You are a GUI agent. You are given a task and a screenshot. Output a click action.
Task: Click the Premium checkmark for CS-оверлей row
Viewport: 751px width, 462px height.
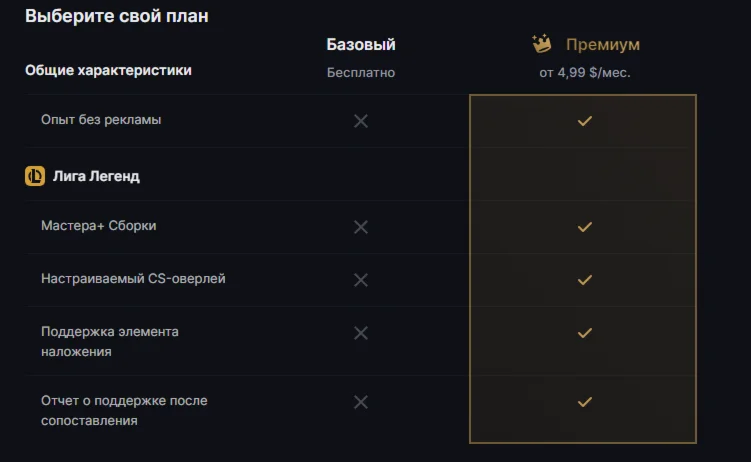585,279
